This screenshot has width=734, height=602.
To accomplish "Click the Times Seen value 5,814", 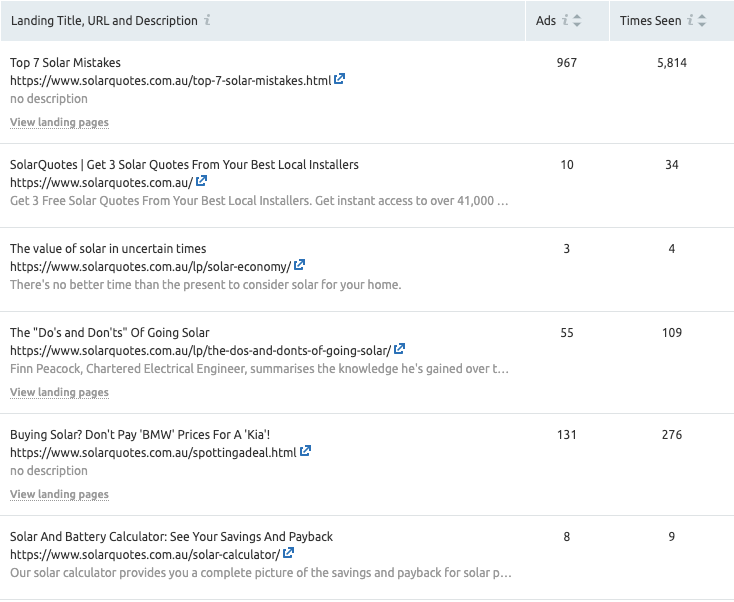I will tap(672, 63).
